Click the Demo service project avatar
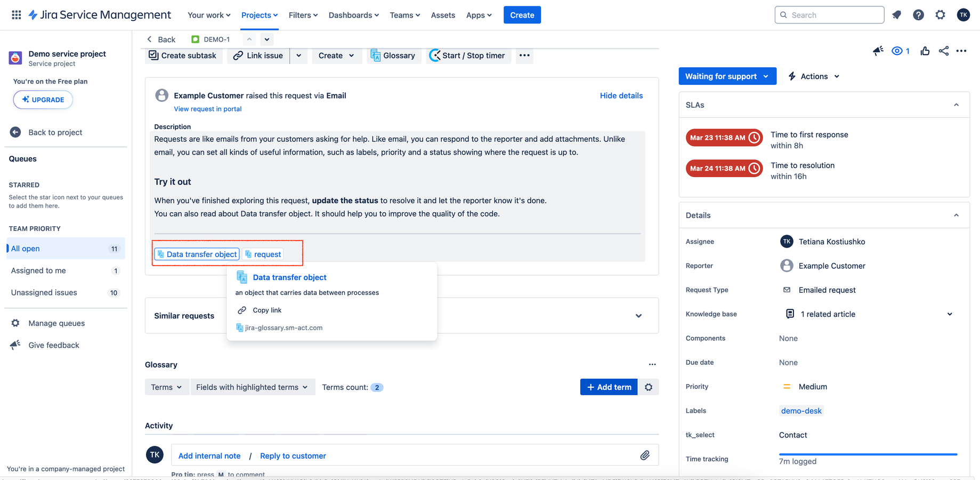 pos(15,58)
